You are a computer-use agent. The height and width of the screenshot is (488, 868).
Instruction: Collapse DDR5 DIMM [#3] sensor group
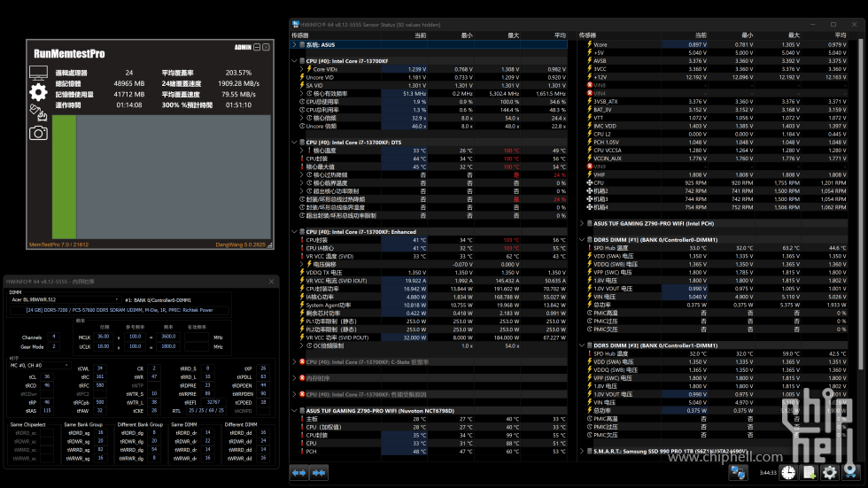[582, 345]
